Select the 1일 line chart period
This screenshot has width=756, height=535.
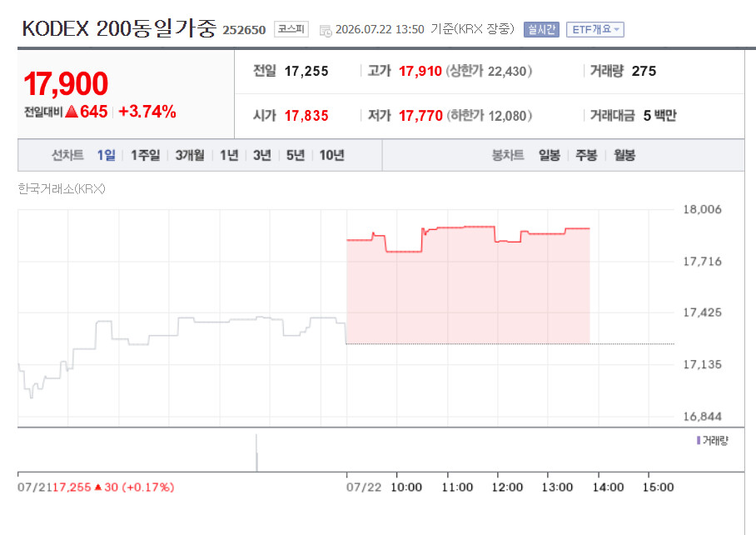(106, 155)
